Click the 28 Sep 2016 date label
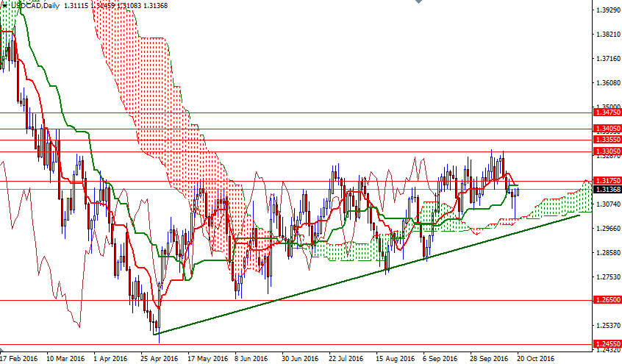 [x=489, y=359]
